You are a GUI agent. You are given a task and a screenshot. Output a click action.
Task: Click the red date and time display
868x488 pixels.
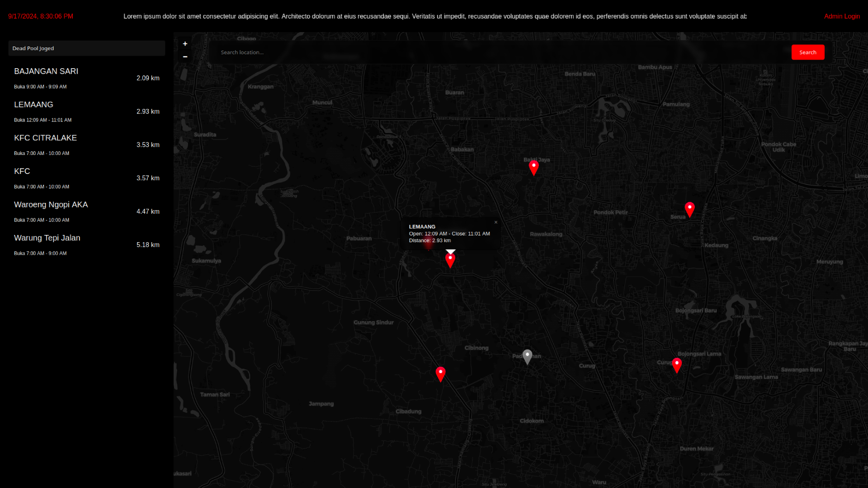coord(40,16)
